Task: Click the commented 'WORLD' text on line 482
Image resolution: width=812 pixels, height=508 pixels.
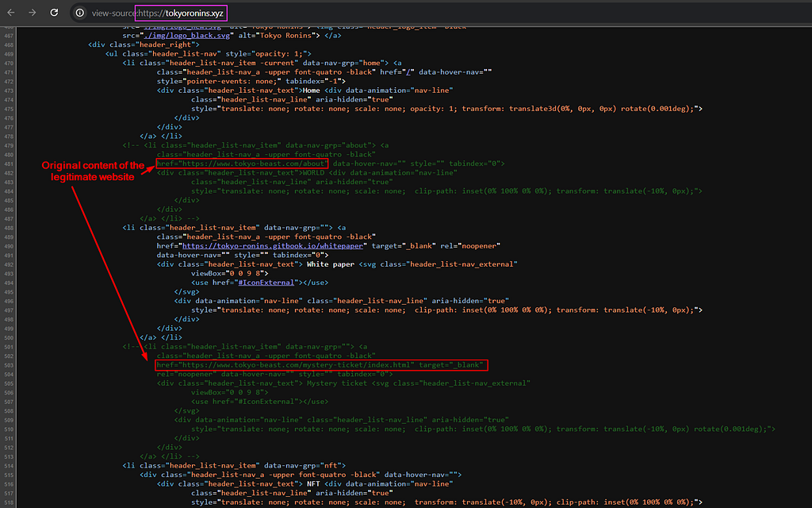Action: [x=314, y=172]
